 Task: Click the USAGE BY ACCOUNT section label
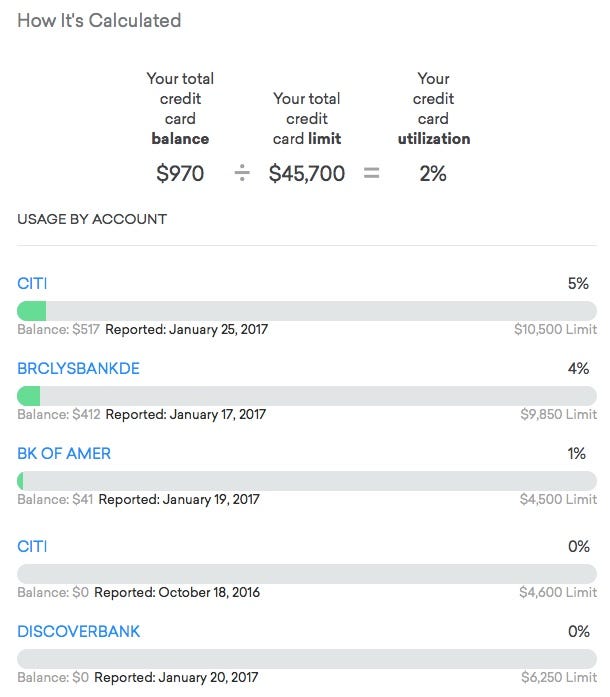pyautogui.click(x=92, y=219)
